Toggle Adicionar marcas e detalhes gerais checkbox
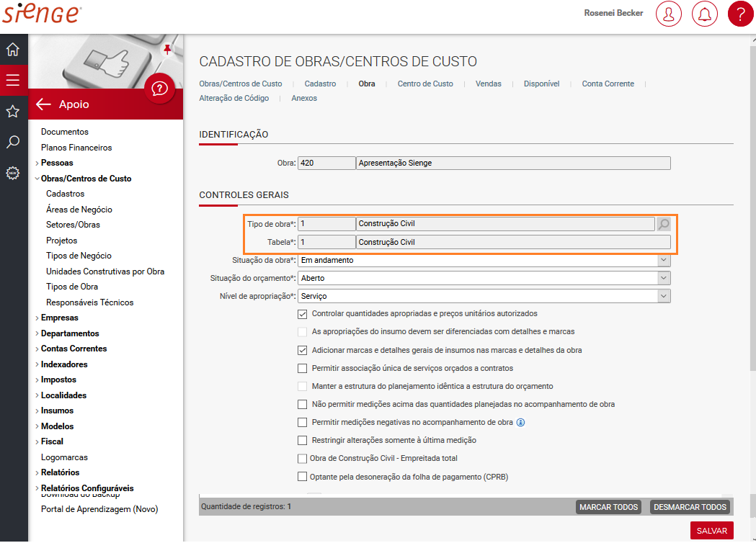This screenshot has height=543, width=756. coord(302,351)
